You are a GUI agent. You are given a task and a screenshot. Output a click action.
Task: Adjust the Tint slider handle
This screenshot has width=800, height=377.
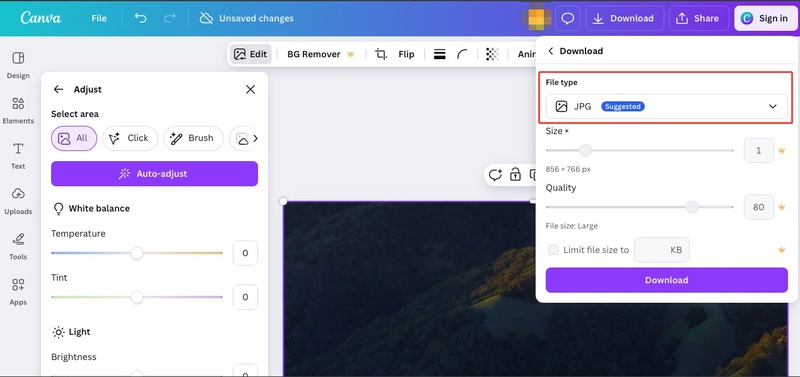coord(137,297)
